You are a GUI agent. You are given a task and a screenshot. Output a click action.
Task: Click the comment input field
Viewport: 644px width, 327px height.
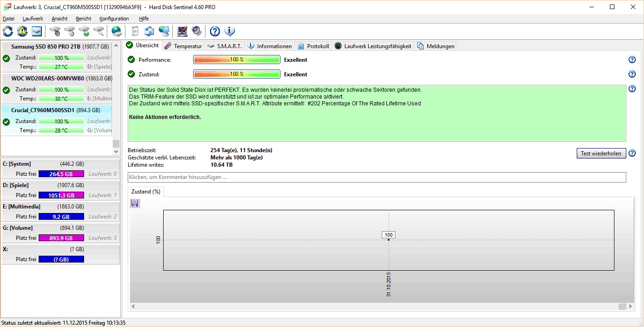click(377, 177)
